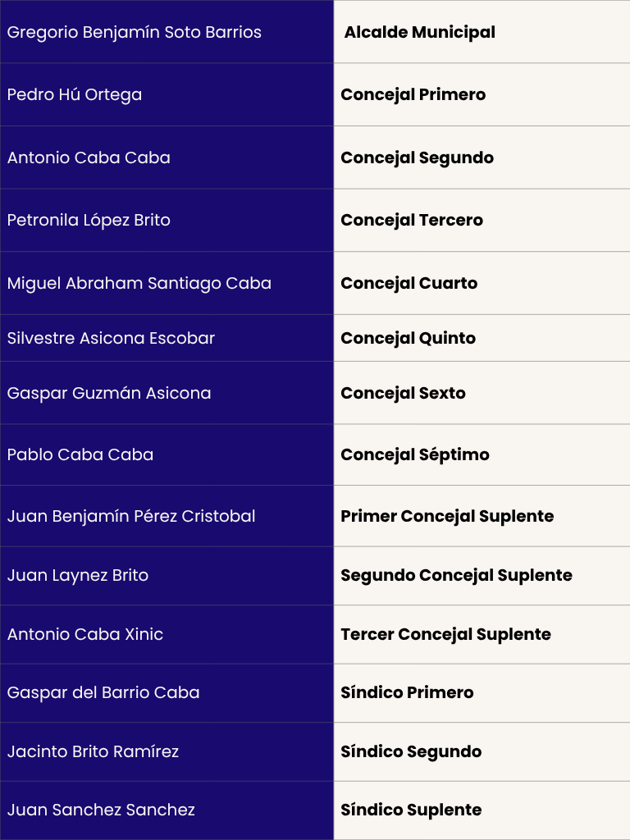Click the name Silvestre Asicona Escobar
Screen dimensions: 630x840
[x=111, y=339]
